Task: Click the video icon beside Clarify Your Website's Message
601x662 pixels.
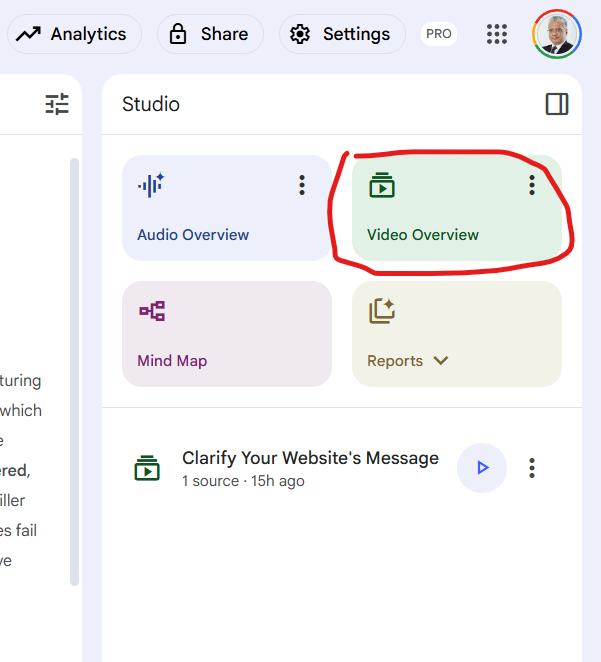Action: click(147, 468)
